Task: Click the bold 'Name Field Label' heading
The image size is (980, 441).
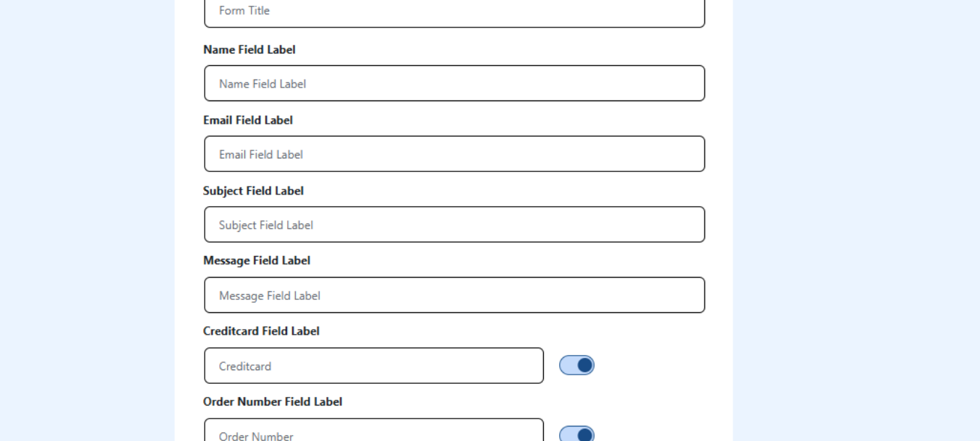Action: coord(250,50)
